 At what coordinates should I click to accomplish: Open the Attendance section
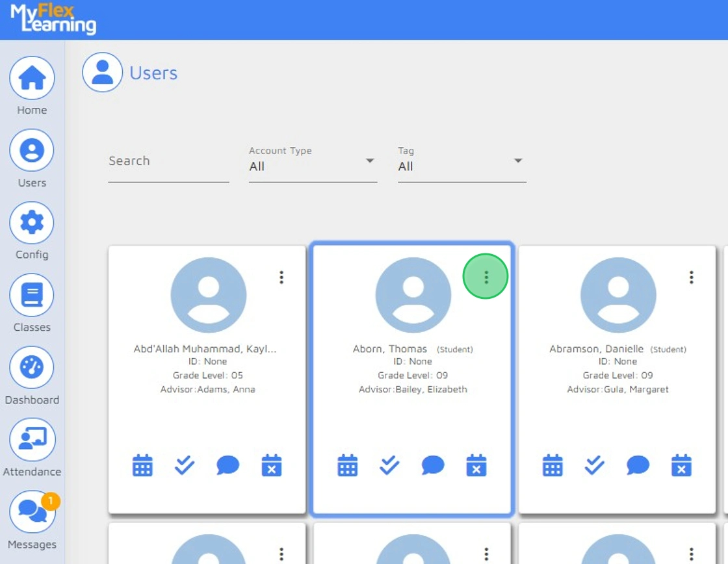(x=32, y=439)
